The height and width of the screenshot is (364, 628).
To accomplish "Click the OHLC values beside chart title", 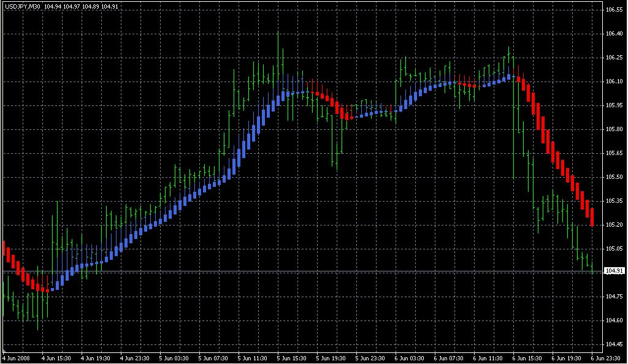I will [x=82, y=7].
